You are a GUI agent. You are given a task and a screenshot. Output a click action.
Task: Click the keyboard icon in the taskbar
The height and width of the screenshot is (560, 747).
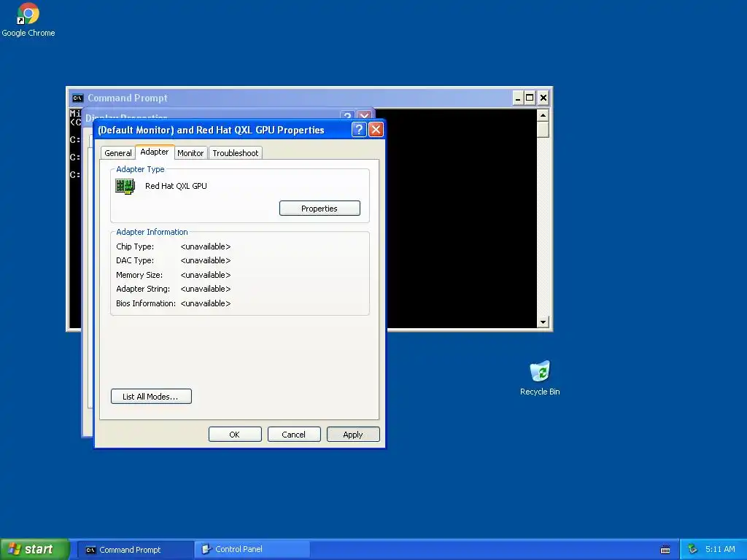pos(665,550)
